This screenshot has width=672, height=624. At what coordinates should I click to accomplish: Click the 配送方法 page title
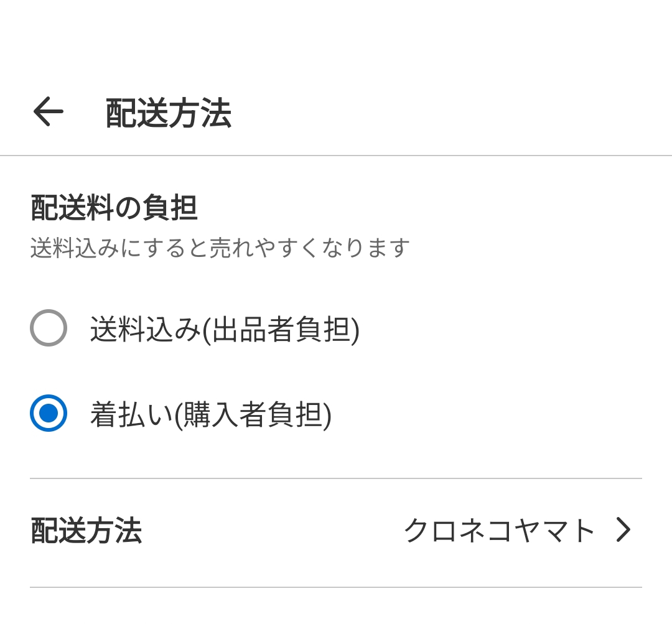point(169,113)
